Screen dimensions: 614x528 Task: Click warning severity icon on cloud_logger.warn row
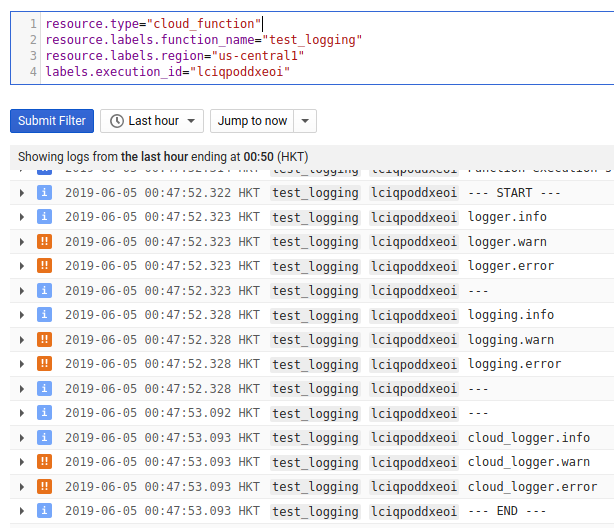44,462
